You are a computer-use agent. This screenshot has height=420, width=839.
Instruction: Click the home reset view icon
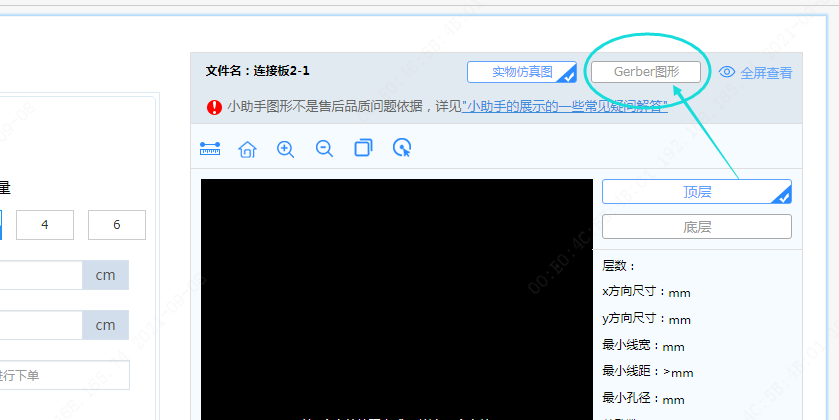point(247,149)
